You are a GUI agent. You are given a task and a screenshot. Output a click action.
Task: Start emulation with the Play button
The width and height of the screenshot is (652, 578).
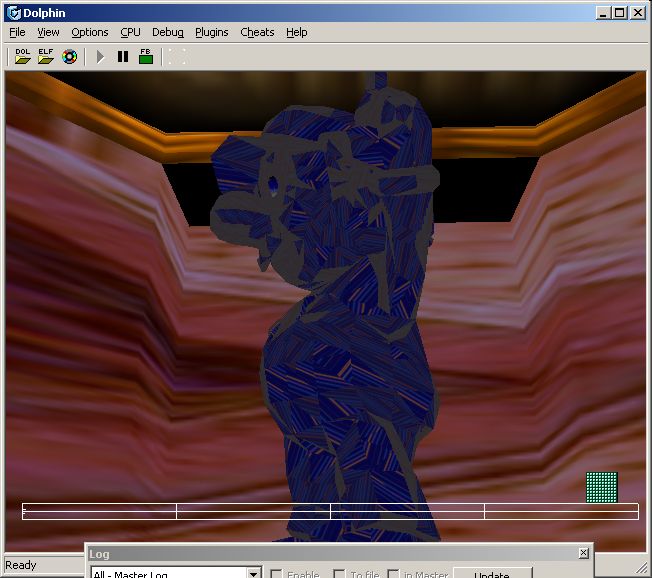(100, 57)
